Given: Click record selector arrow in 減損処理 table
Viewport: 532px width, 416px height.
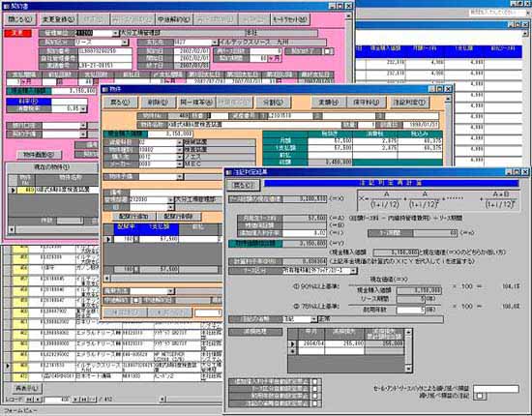Looking at the screenshot, I should click(292, 343).
